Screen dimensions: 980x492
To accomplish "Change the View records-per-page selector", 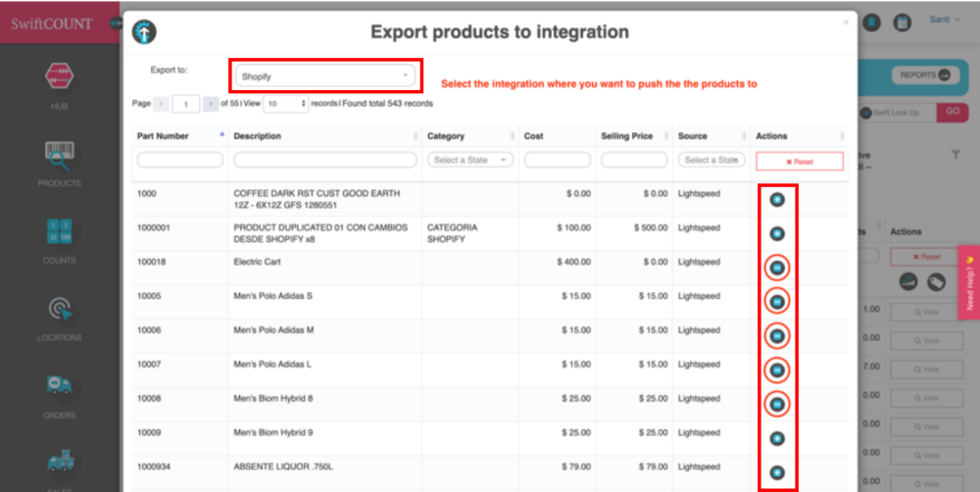I will (x=285, y=104).
